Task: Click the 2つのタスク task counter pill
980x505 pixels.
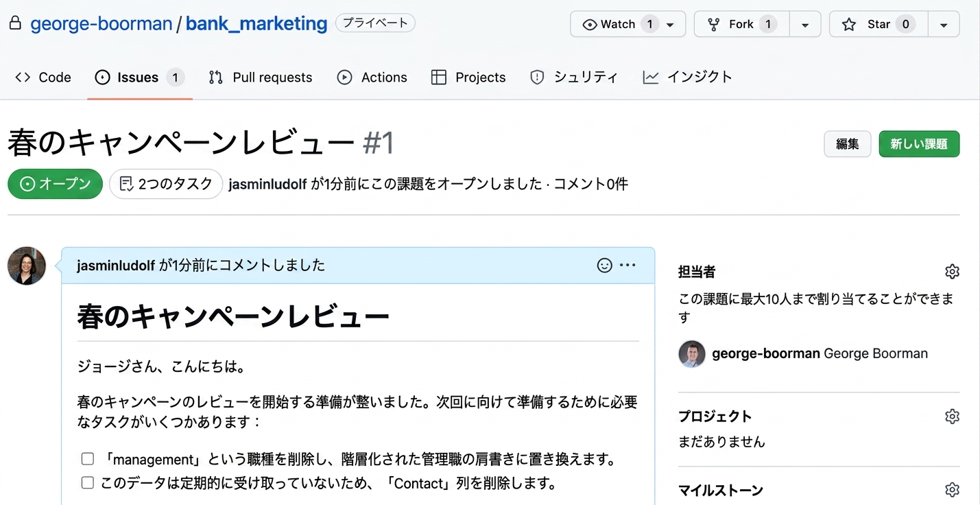Action: point(166,184)
